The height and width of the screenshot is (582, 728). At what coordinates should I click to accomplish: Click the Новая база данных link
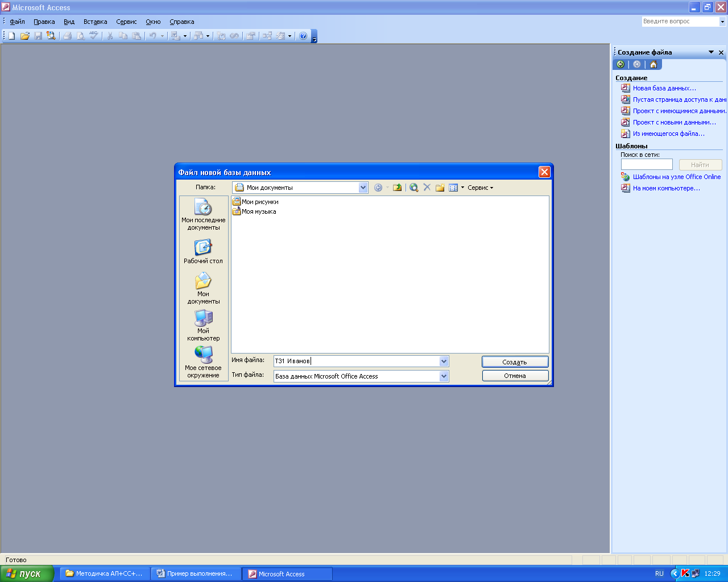click(x=664, y=88)
